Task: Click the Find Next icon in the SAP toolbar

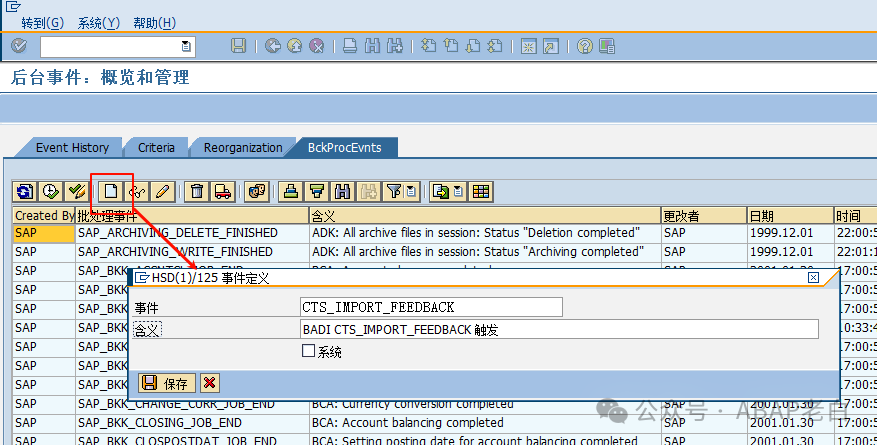Action: click(x=395, y=46)
